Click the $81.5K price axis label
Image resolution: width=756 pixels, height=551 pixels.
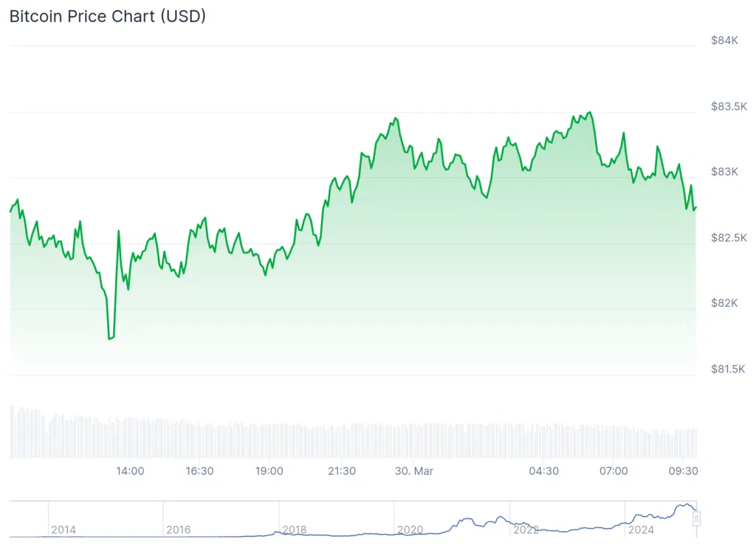click(727, 369)
